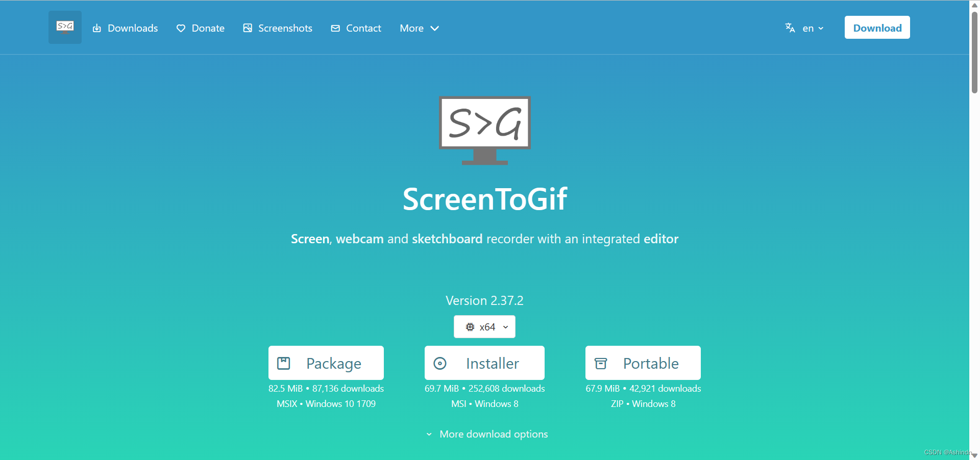Image resolution: width=980 pixels, height=460 pixels.
Task: Click the heart icon next to Donate
Action: 181,29
